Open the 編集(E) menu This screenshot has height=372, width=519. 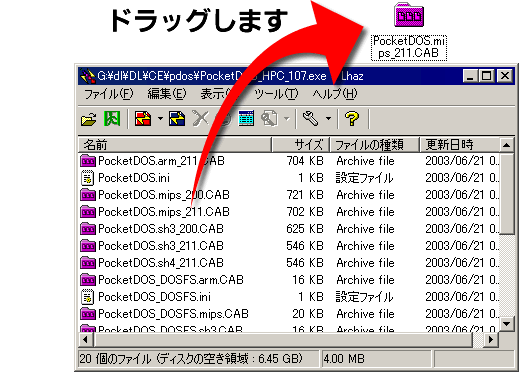click(x=167, y=94)
